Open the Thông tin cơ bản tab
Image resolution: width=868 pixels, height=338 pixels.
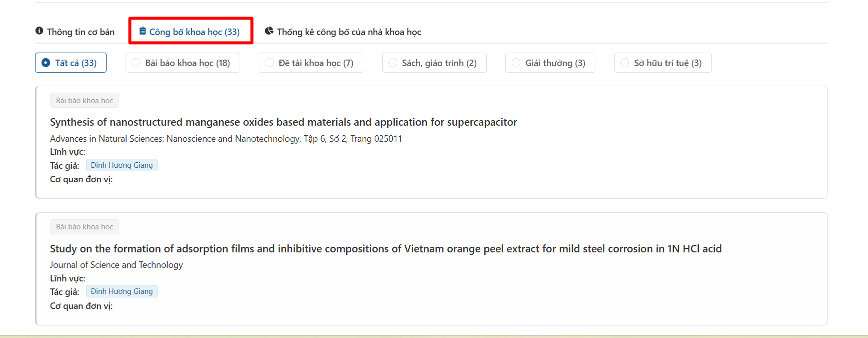click(80, 32)
